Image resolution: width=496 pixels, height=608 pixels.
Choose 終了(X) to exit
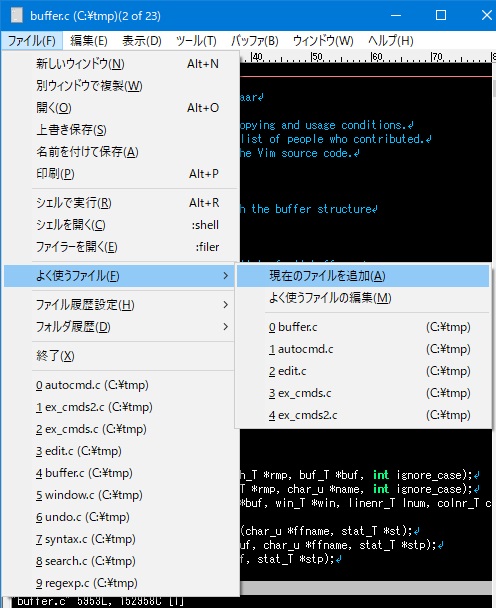[x=120, y=356]
